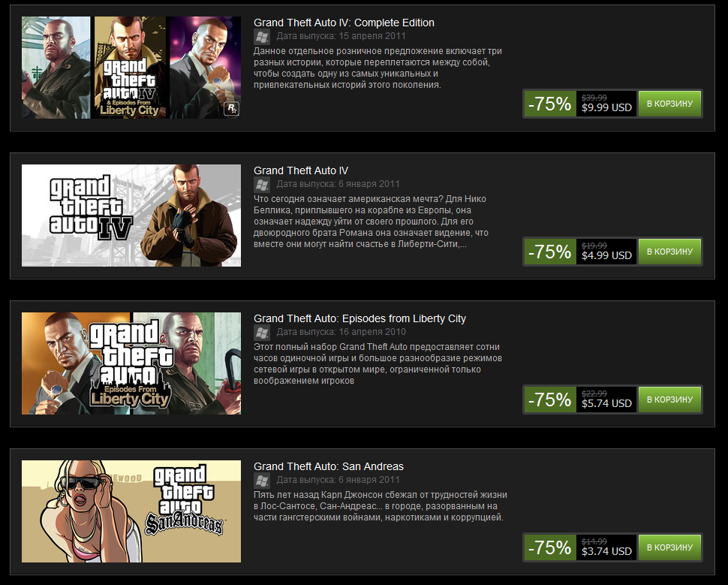Click the $4.99 USD discounted price
This screenshot has width=728, height=585.
(606, 255)
